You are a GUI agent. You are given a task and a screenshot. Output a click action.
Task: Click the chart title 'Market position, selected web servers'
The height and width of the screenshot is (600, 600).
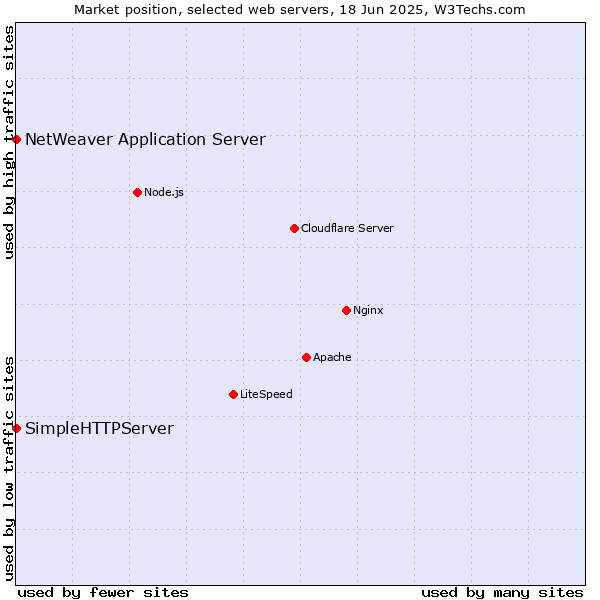tap(204, 10)
